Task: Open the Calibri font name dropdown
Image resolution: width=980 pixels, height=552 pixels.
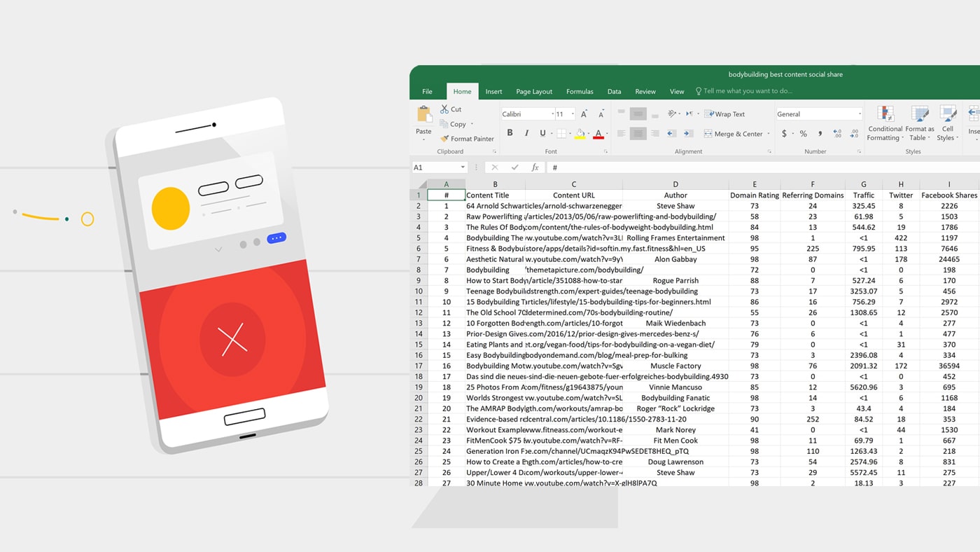Action: click(552, 114)
